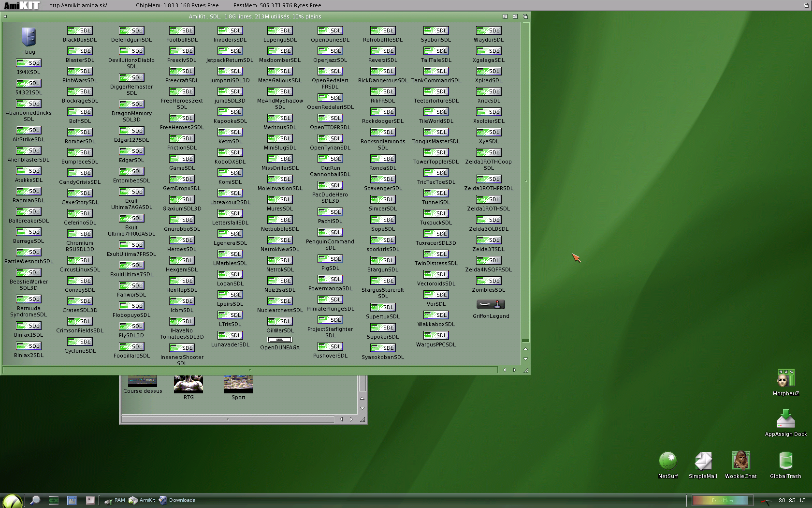Open SimpleMail desktop icon

click(703, 461)
